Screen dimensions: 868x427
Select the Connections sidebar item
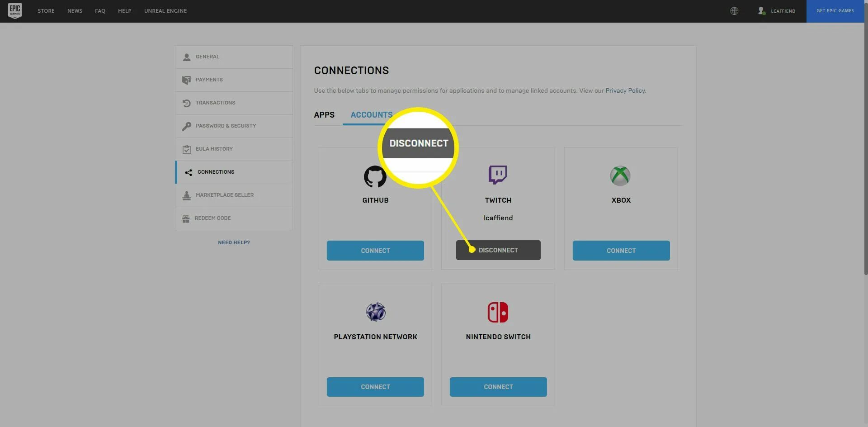(234, 172)
